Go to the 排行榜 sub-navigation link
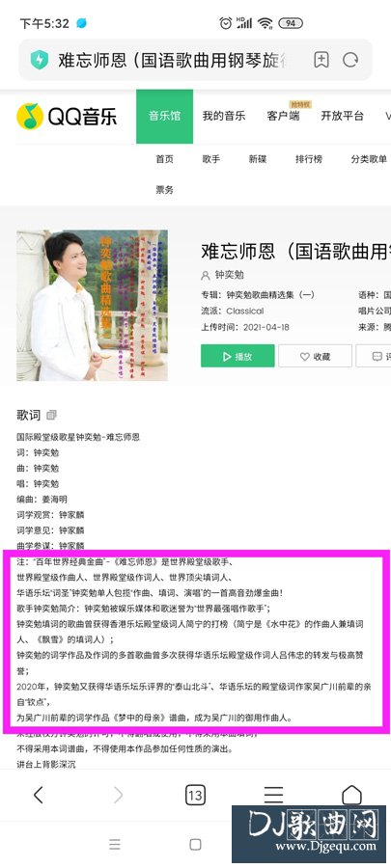The width and height of the screenshot is (391, 868). click(x=309, y=159)
